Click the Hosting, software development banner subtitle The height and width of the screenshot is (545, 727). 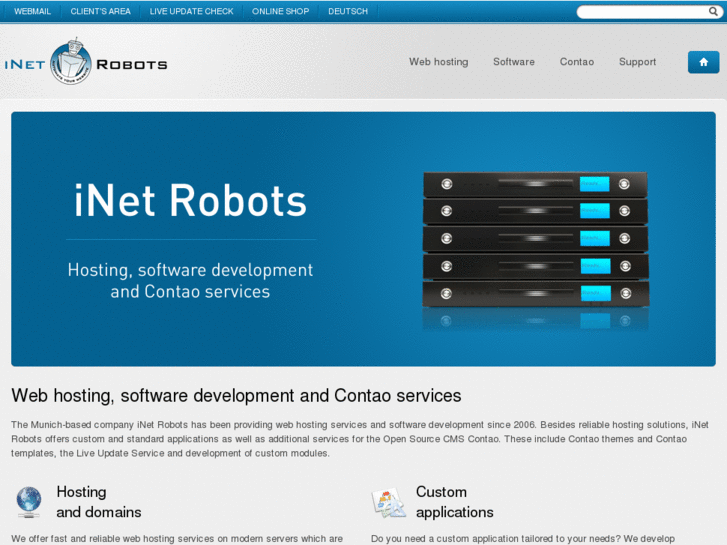190,281
